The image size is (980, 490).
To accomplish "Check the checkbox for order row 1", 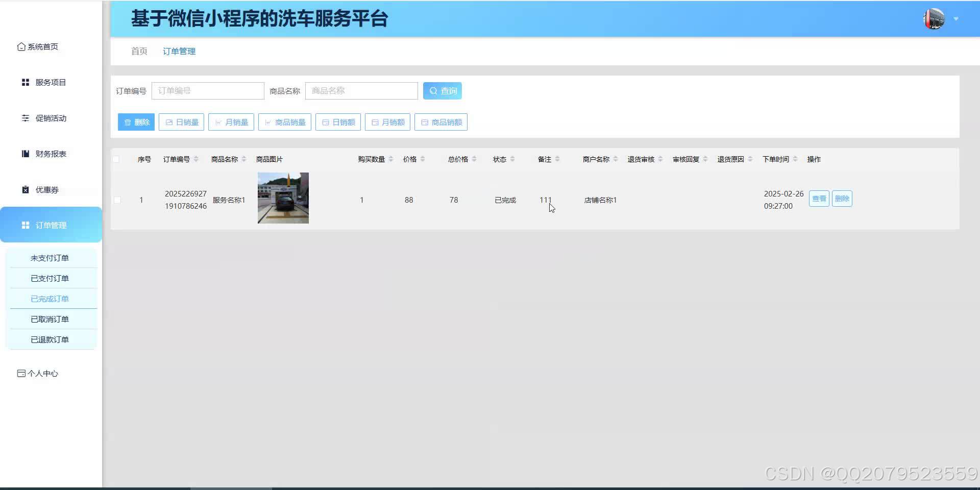I will pos(116,200).
